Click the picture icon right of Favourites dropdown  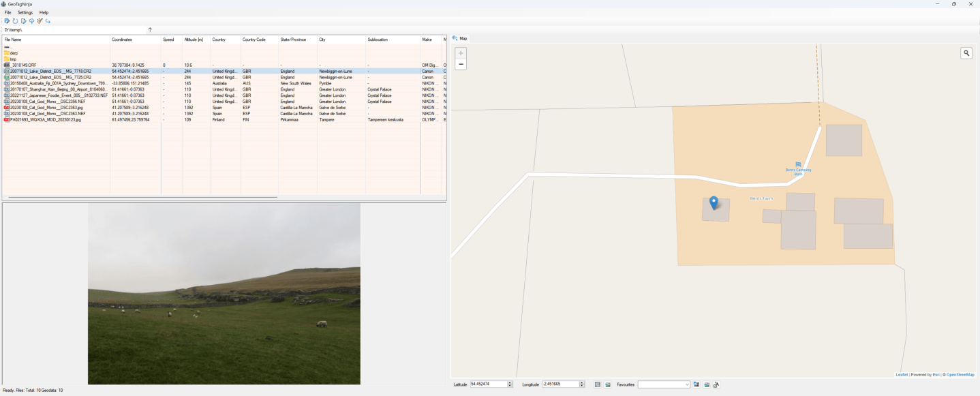[x=707, y=384]
